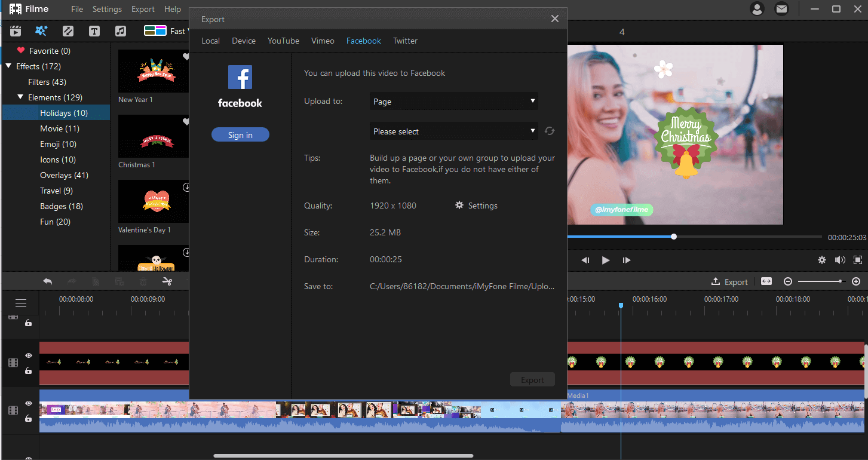
Task: Select the Effects magic wand icon
Action: (x=41, y=30)
